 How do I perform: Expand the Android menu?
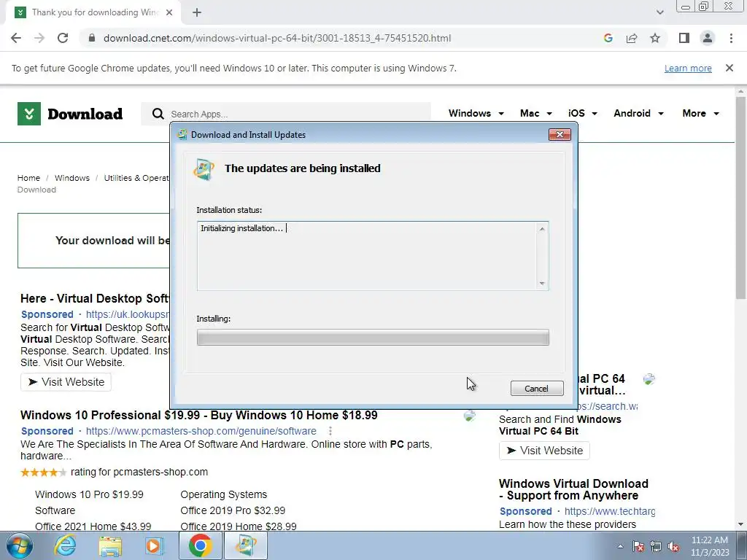pyautogui.click(x=638, y=113)
